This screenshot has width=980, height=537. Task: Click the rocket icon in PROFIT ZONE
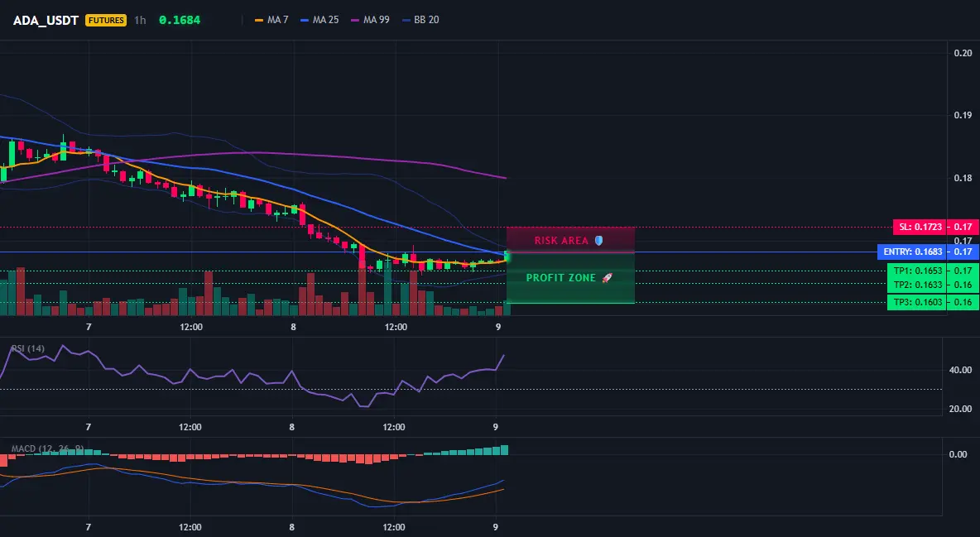tap(607, 277)
